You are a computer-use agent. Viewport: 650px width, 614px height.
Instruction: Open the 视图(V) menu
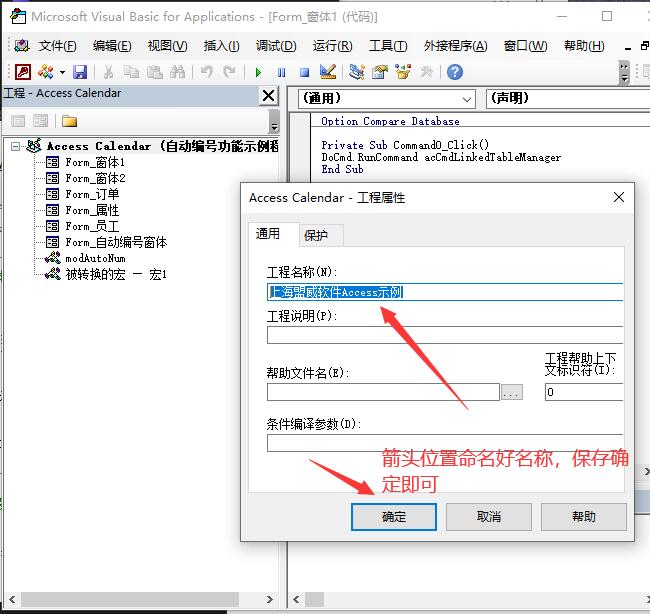(x=167, y=46)
